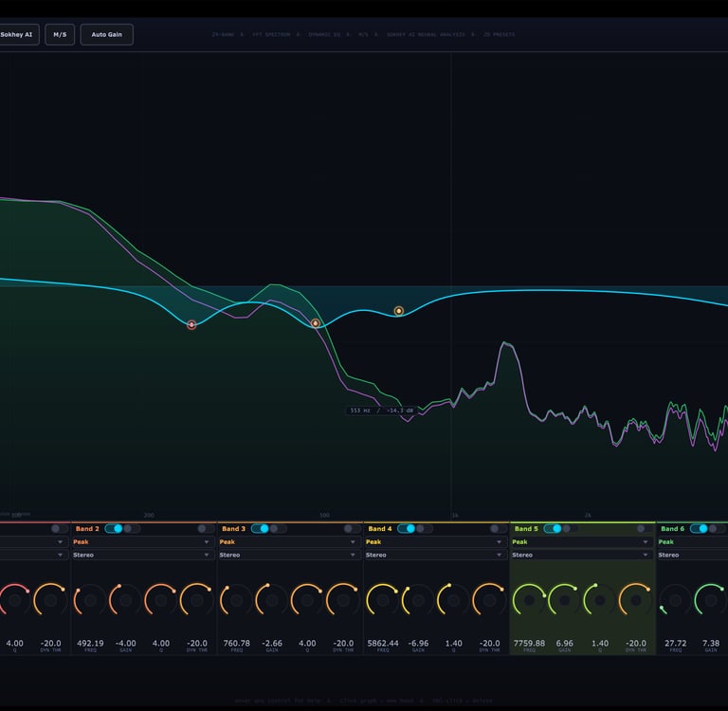Click Band 5's orange DYN THR knob

[x=636, y=600]
